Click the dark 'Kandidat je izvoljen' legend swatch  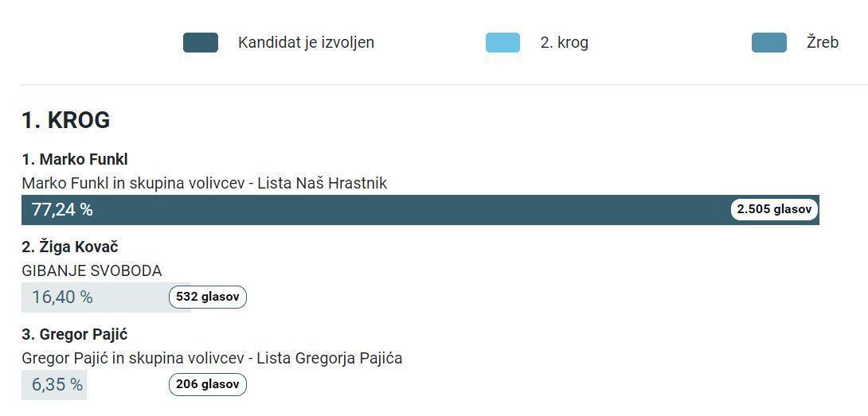200,43
